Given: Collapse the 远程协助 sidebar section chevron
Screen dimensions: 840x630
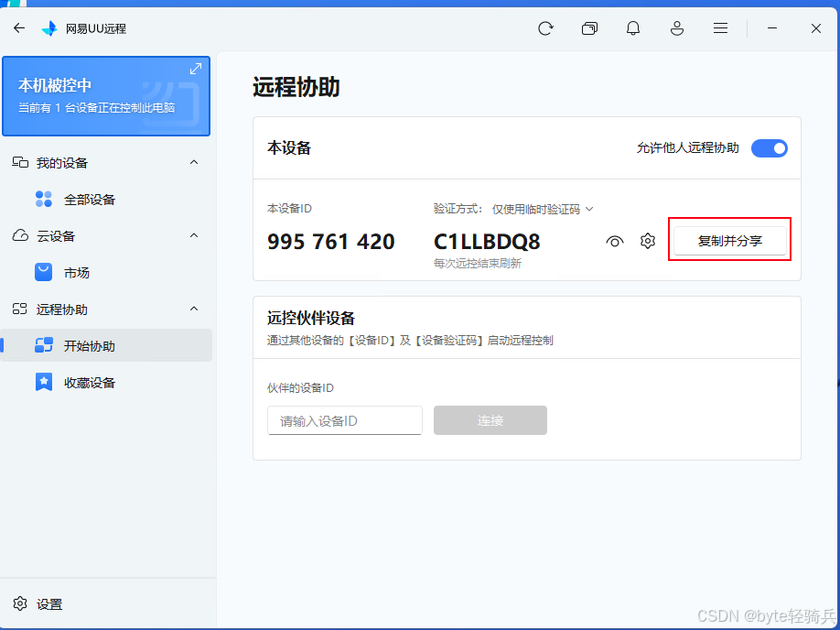Looking at the screenshot, I should click(194, 309).
